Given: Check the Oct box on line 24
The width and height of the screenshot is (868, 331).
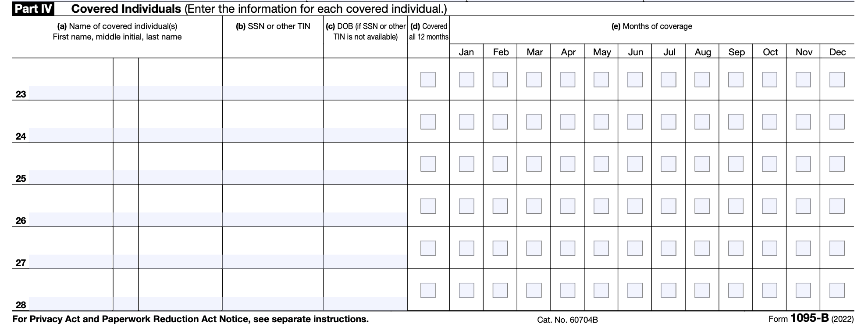Looking at the screenshot, I should (769, 122).
